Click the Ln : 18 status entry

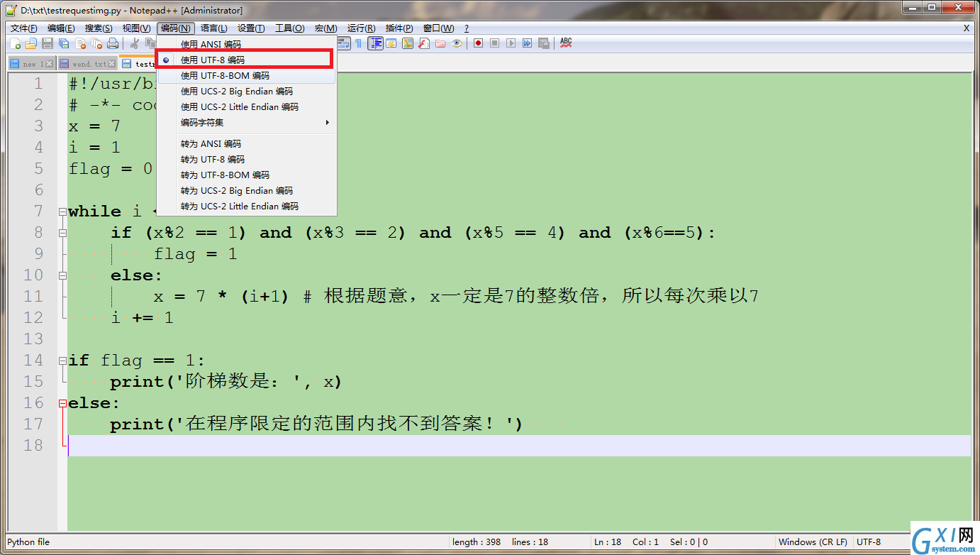pyautogui.click(x=608, y=542)
